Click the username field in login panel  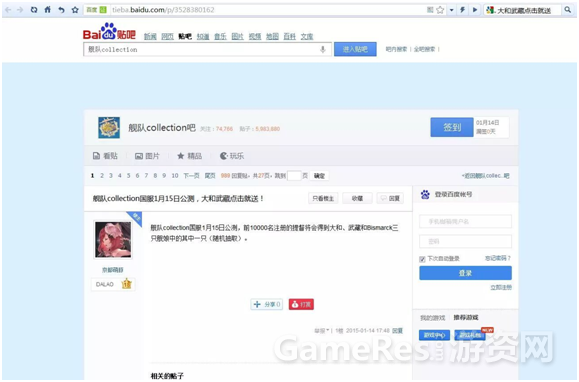pyautogui.click(x=465, y=221)
